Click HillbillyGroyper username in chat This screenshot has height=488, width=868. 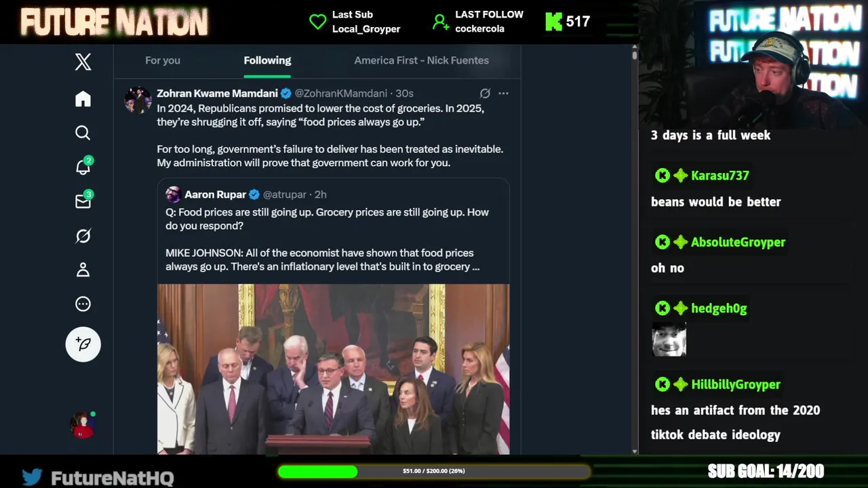(x=736, y=384)
